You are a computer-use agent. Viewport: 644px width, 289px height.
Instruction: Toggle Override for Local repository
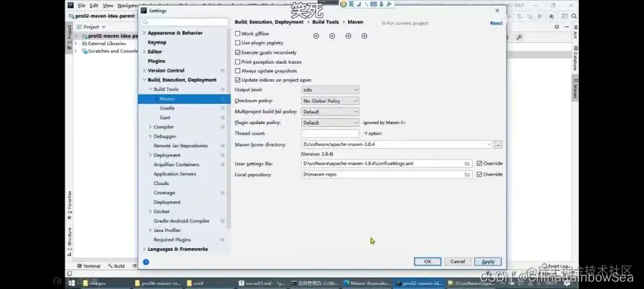coord(479,174)
